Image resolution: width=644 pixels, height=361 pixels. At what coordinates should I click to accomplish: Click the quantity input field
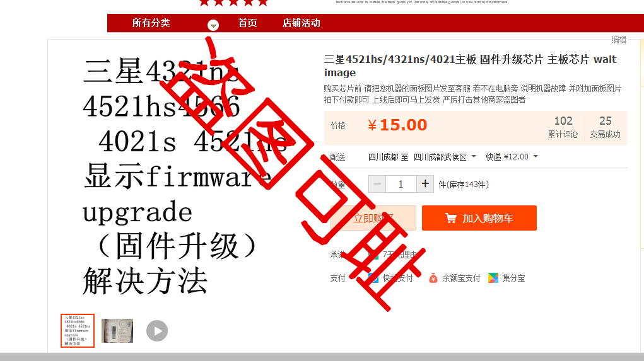(x=401, y=184)
